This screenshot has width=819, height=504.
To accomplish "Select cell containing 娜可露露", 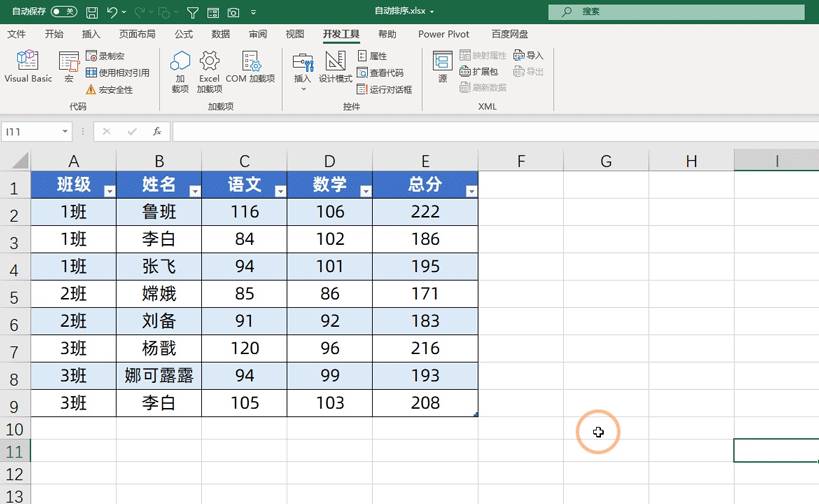I will click(159, 376).
